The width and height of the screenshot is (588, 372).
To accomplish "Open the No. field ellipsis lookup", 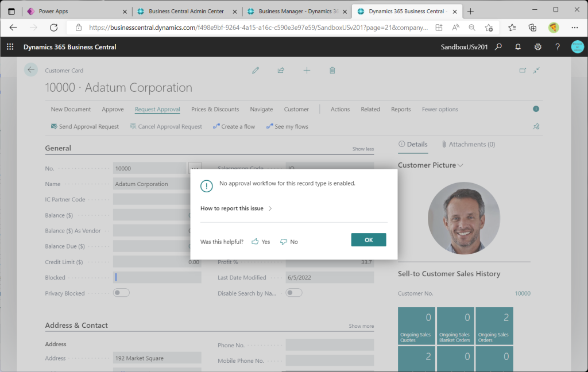I will pyautogui.click(x=195, y=168).
